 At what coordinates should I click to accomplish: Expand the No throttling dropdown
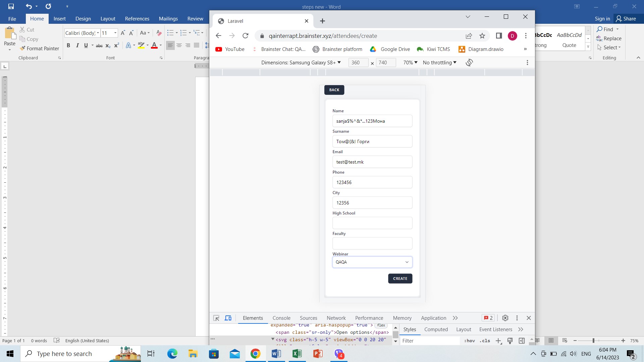click(439, 63)
